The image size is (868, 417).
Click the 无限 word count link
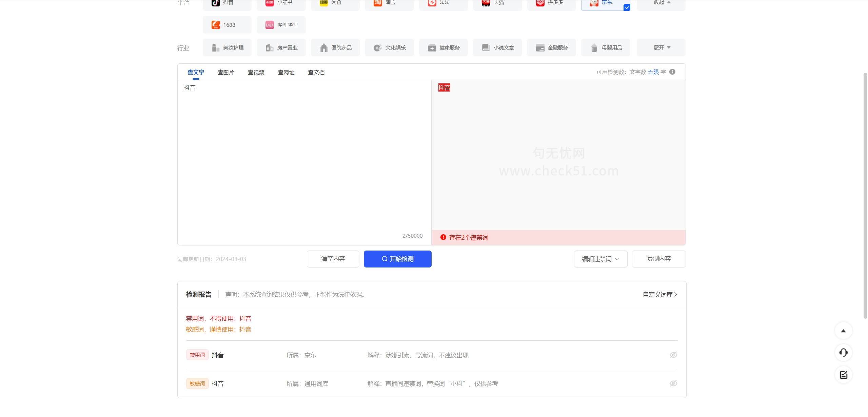pyautogui.click(x=653, y=72)
